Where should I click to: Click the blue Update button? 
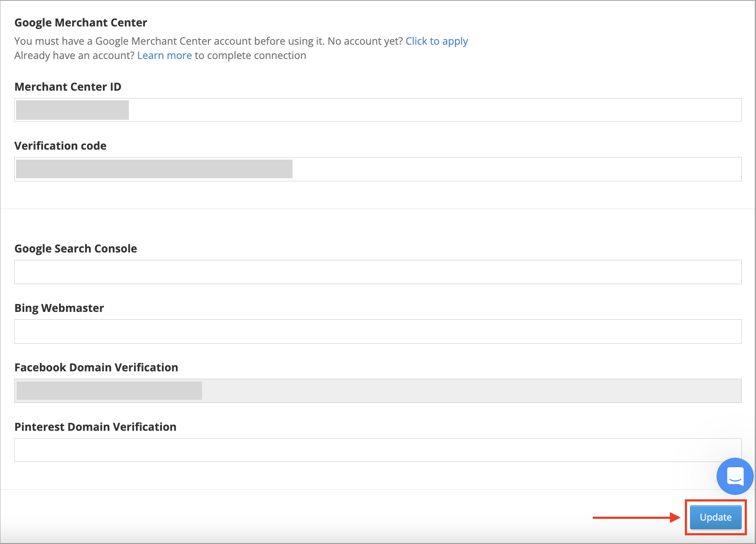click(x=715, y=517)
